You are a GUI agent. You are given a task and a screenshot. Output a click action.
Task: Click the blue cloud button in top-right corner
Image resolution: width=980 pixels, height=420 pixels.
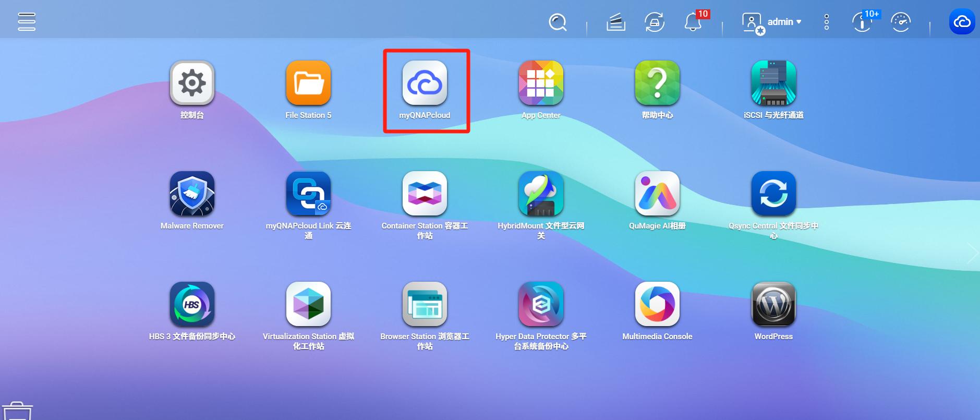pos(962,22)
